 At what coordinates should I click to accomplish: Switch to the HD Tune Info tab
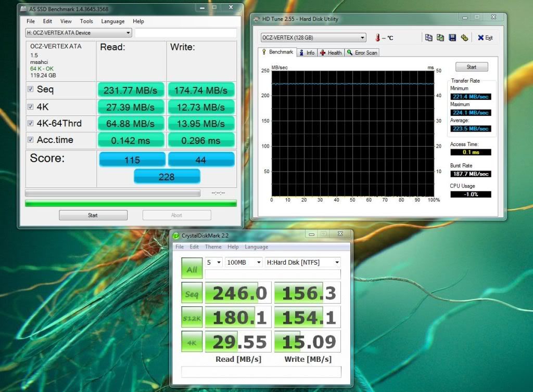pyautogui.click(x=307, y=53)
